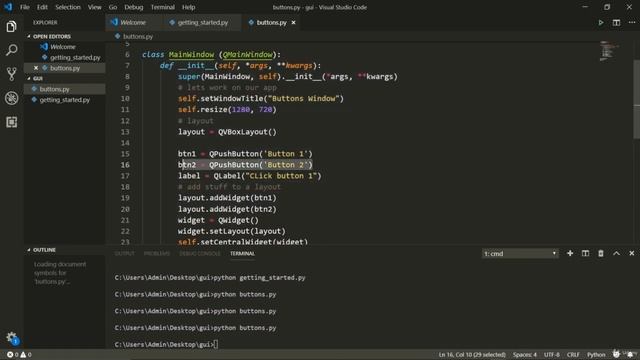Image resolution: width=640 pixels, height=360 pixels.
Task: Change language mode via Python status
Action: 596,355
